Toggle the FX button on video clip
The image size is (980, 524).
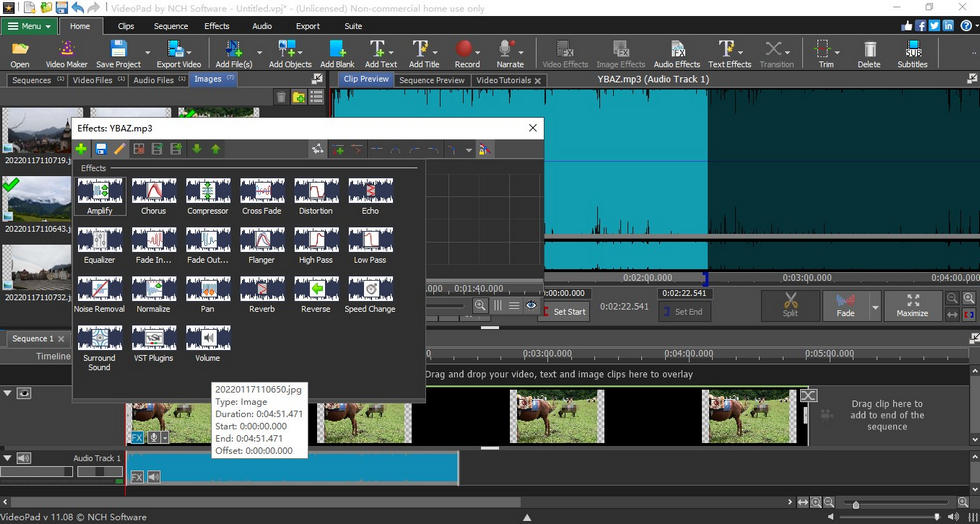coord(137,437)
